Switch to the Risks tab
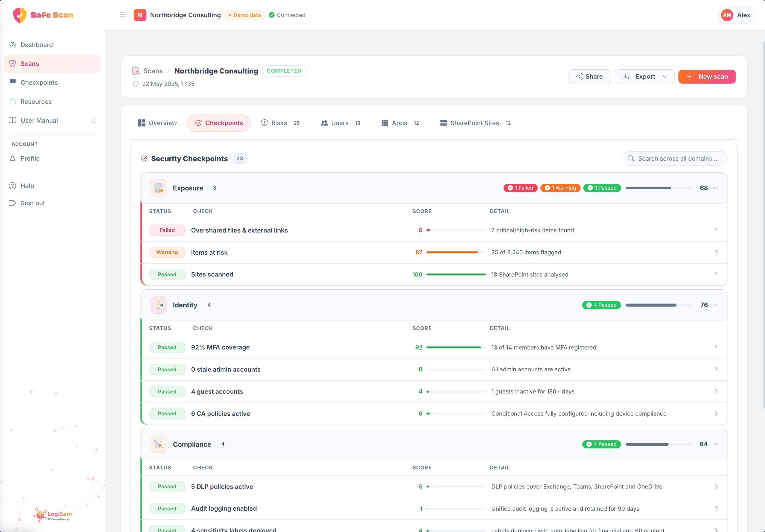The width and height of the screenshot is (765, 532). click(x=281, y=123)
